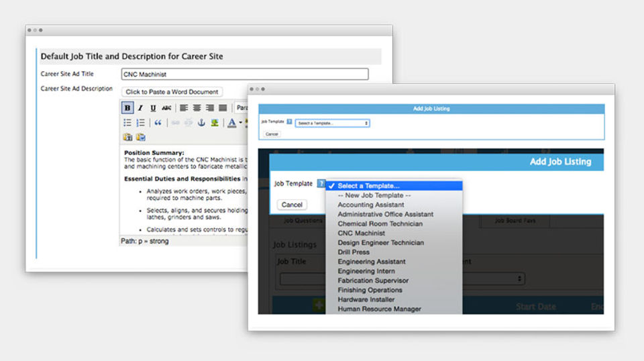644x361 pixels.
Task: Select Human Resource Manager template
Action: 394,309
